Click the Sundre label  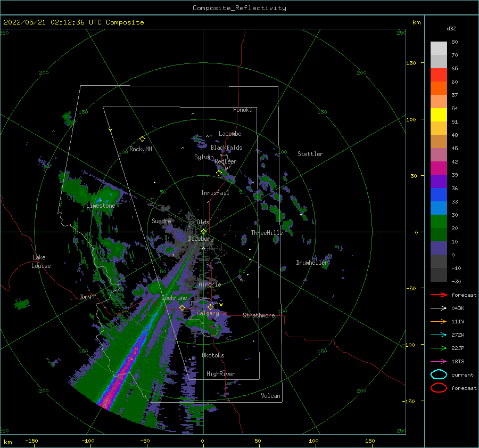pos(161,221)
